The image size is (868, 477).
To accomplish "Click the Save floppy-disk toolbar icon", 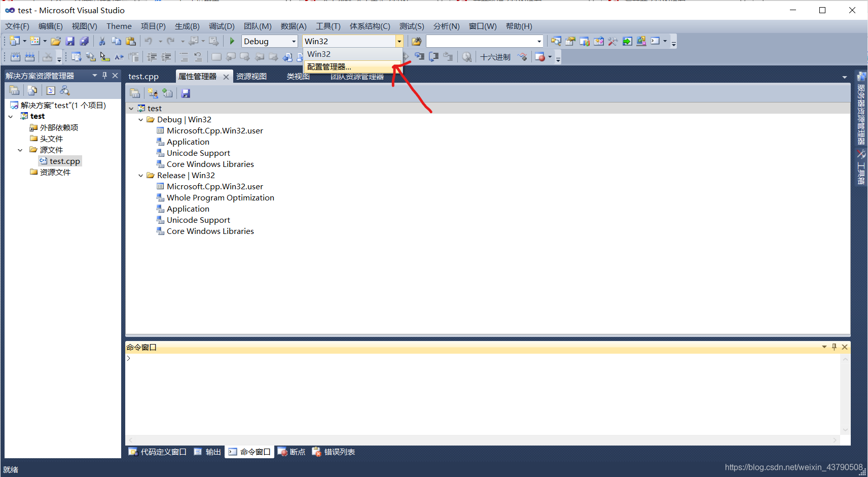I will [70, 42].
